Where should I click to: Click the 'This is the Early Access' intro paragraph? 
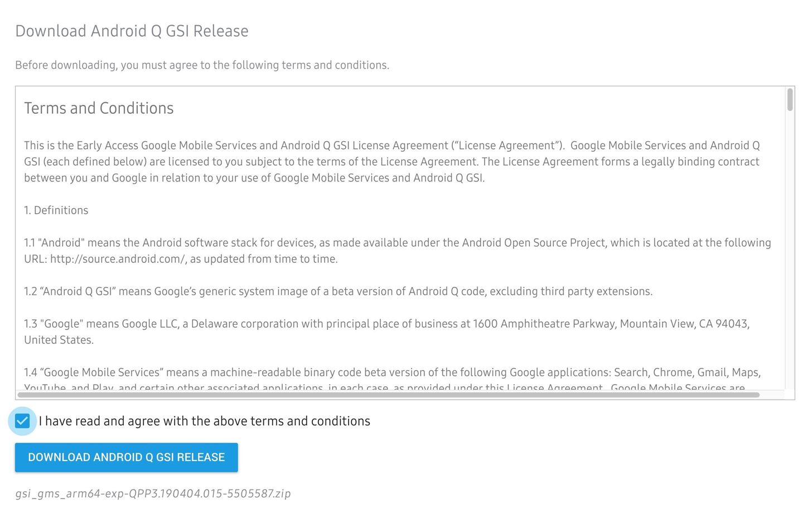click(x=392, y=161)
